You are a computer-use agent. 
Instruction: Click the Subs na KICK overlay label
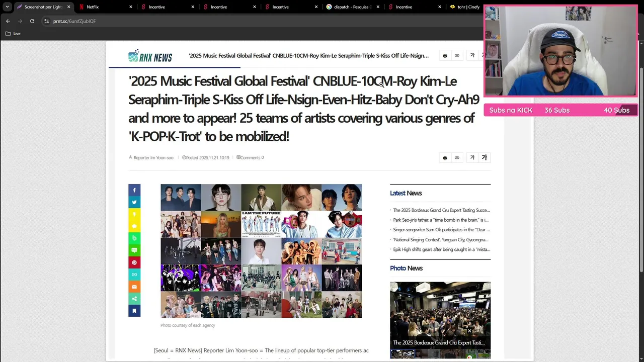pos(511,110)
